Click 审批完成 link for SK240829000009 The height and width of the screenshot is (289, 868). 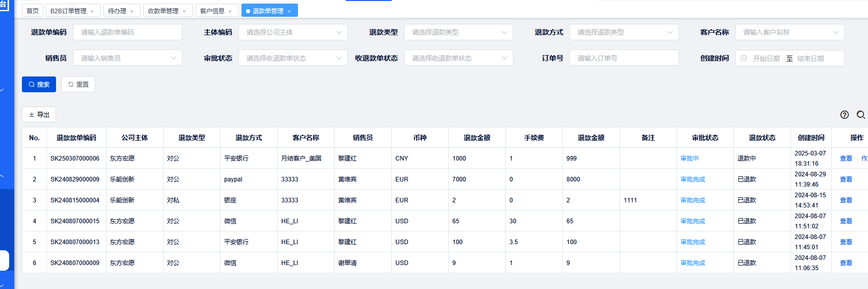pos(693,179)
